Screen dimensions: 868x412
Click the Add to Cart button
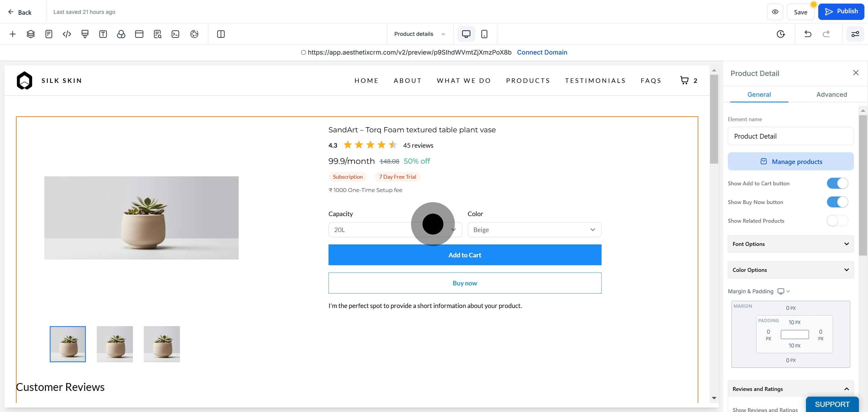click(x=465, y=255)
